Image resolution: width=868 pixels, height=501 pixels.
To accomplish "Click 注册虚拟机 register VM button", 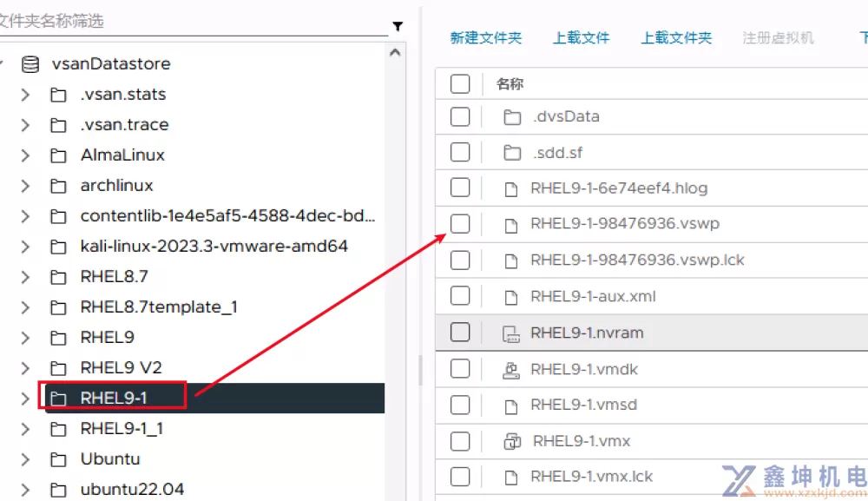I will (x=778, y=37).
